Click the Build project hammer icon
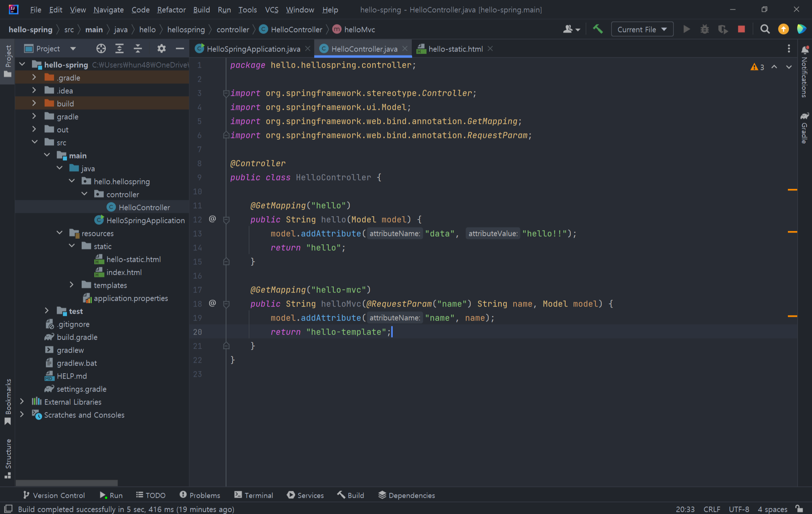Screen dimensions: 812x514 597,29
